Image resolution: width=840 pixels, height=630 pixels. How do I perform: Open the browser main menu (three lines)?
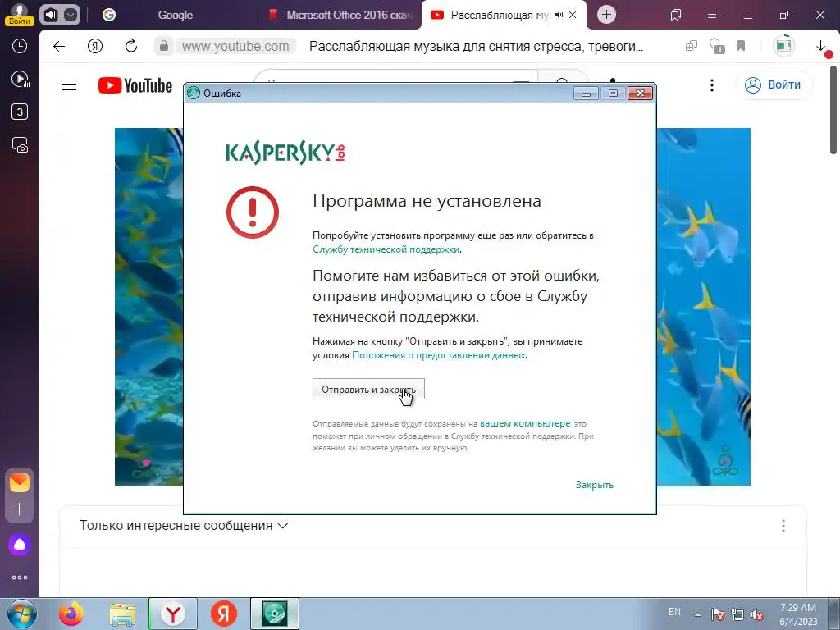pyautogui.click(x=712, y=15)
